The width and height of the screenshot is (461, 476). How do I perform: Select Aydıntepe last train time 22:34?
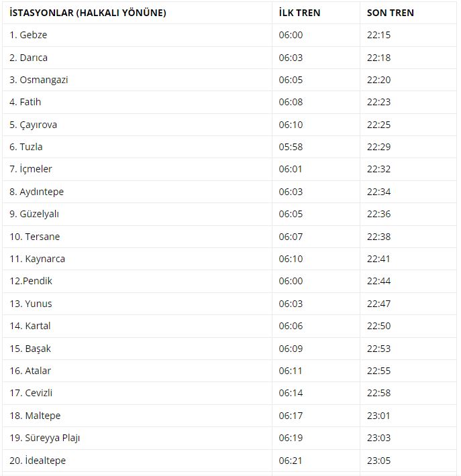tap(378, 192)
